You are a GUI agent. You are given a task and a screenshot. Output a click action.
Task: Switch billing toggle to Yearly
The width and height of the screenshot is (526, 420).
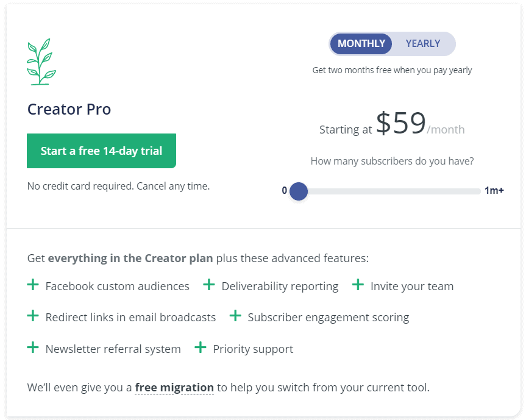click(x=422, y=44)
